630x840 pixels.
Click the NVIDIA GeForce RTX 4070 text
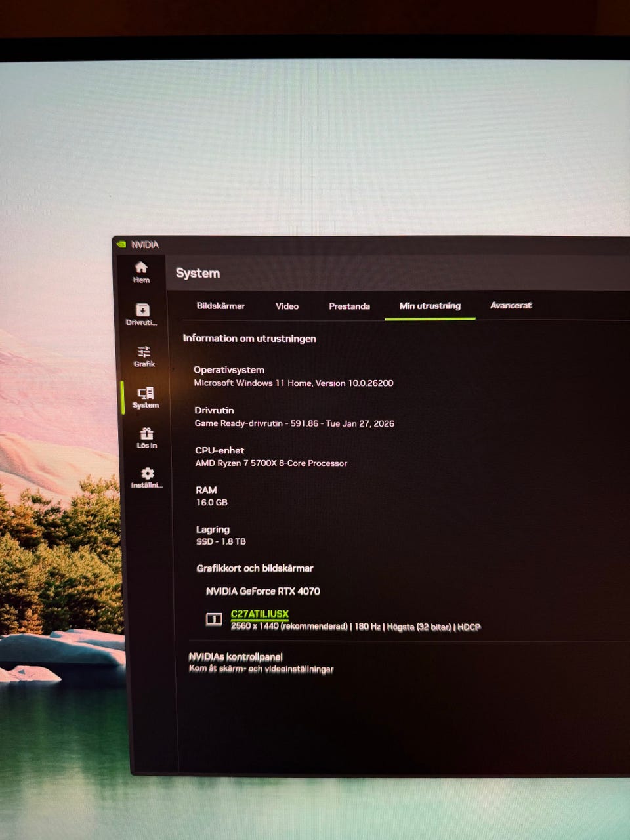pyautogui.click(x=263, y=591)
